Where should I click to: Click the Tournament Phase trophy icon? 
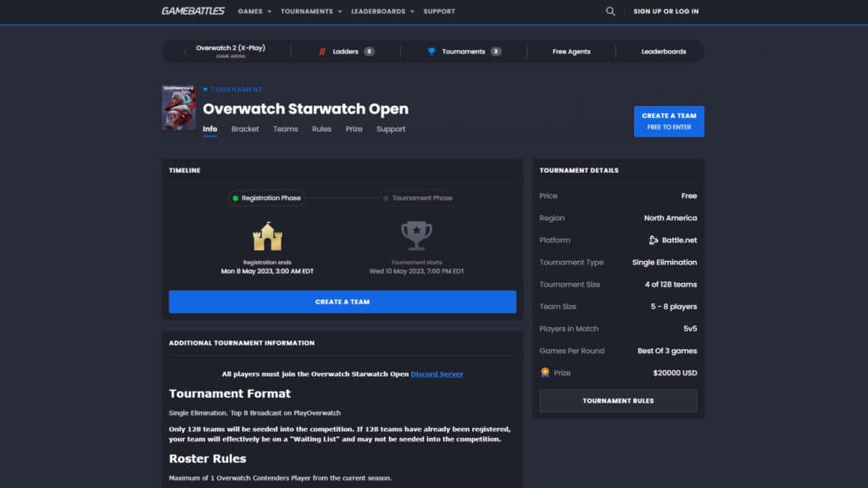415,237
